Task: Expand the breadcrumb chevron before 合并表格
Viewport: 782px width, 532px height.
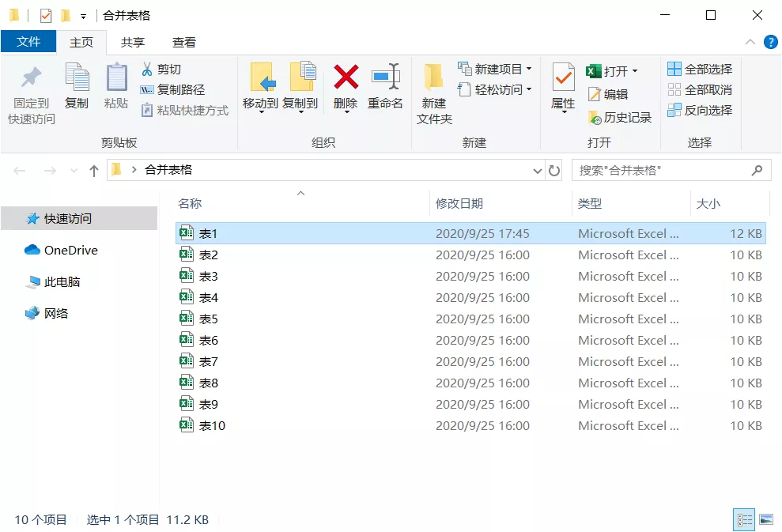Action: (x=134, y=170)
